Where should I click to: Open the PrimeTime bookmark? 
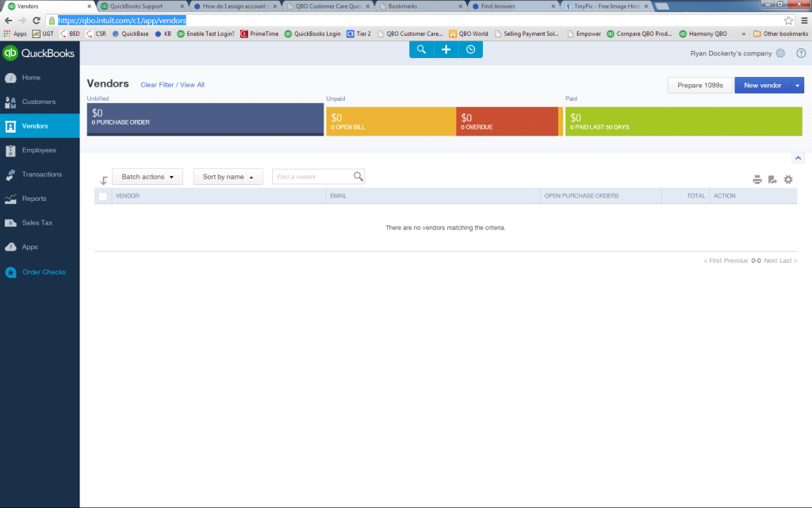(x=259, y=33)
